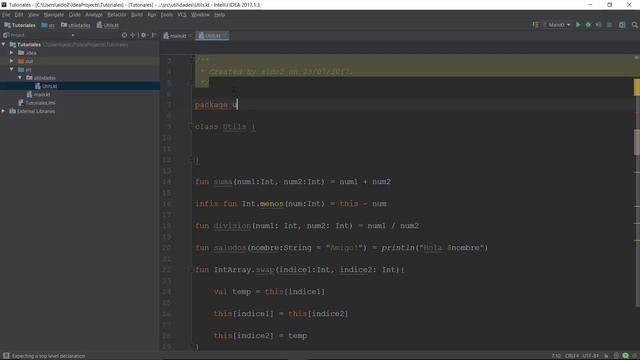The width and height of the screenshot is (640, 360).
Task: Run with coverage icon in toolbar
Action: coord(598,25)
